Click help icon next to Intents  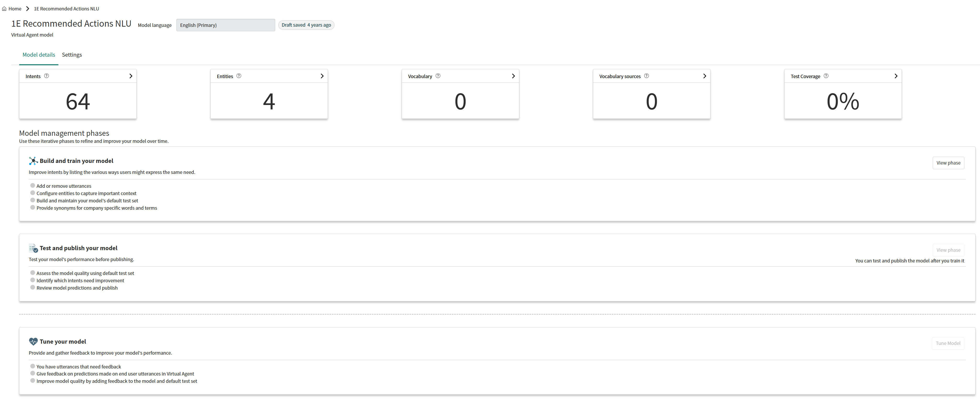47,76
